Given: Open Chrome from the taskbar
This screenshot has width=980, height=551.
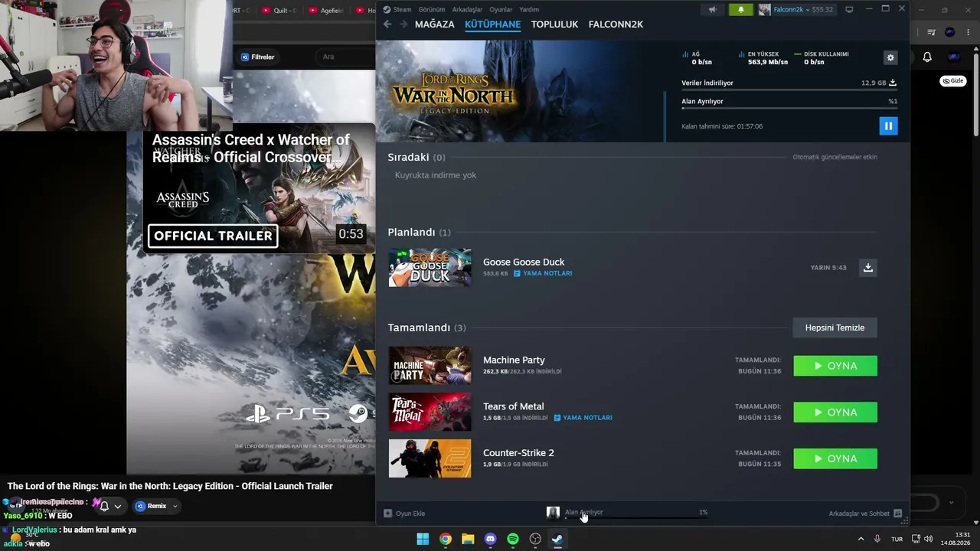Looking at the screenshot, I should click(445, 539).
